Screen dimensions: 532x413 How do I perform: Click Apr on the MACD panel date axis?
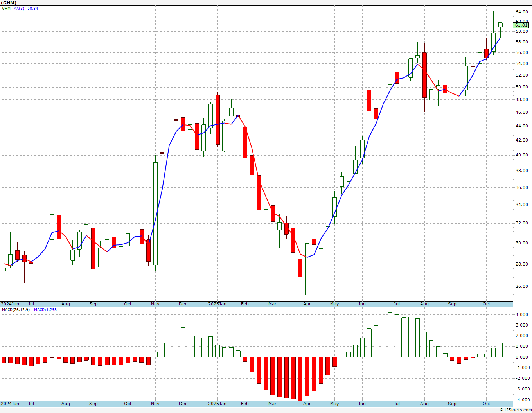pyautogui.click(x=307, y=404)
